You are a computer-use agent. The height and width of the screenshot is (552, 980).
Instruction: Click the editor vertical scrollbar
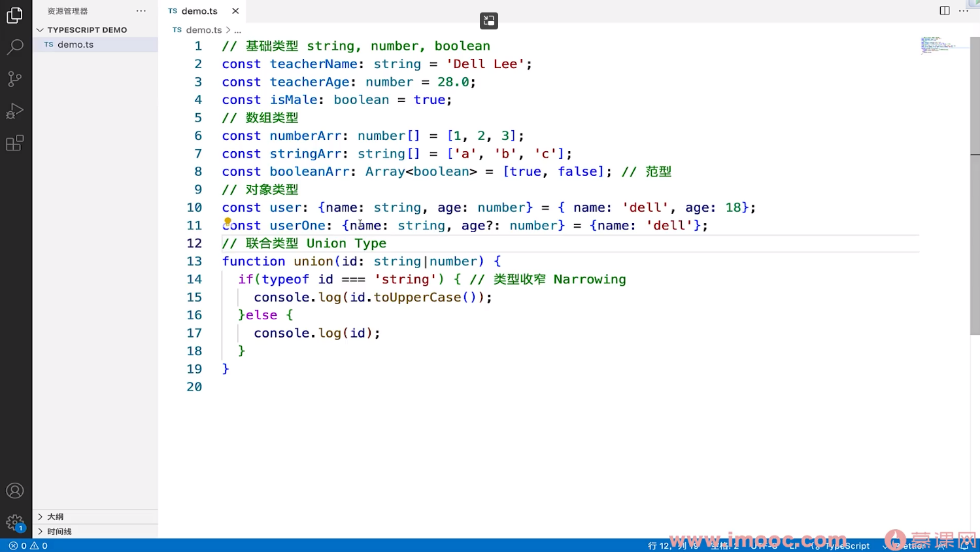(974, 196)
